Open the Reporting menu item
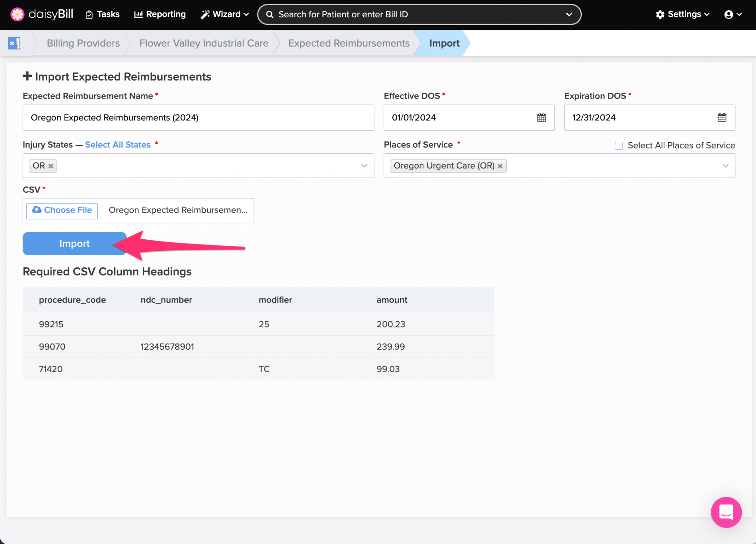The width and height of the screenshot is (756, 544). click(x=160, y=14)
